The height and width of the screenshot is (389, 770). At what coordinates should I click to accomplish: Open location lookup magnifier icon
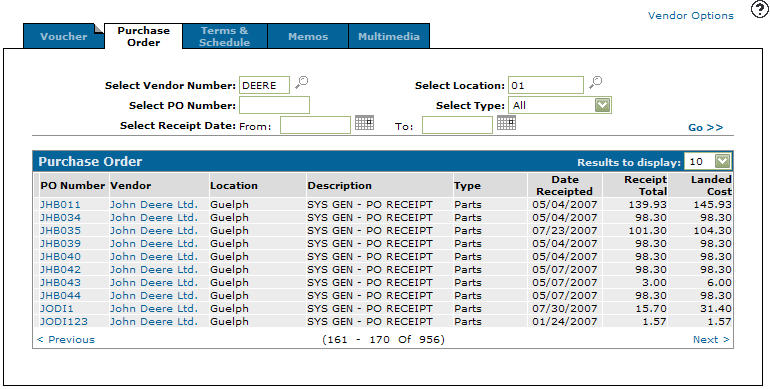point(595,83)
